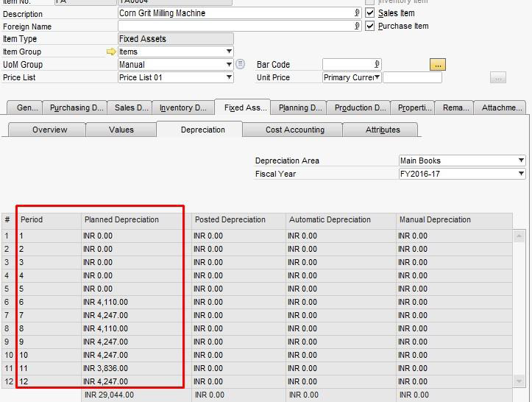Screen dimensions: 532x402
Task: Go to the Purchasing Data tab
Action: point(77,107)
